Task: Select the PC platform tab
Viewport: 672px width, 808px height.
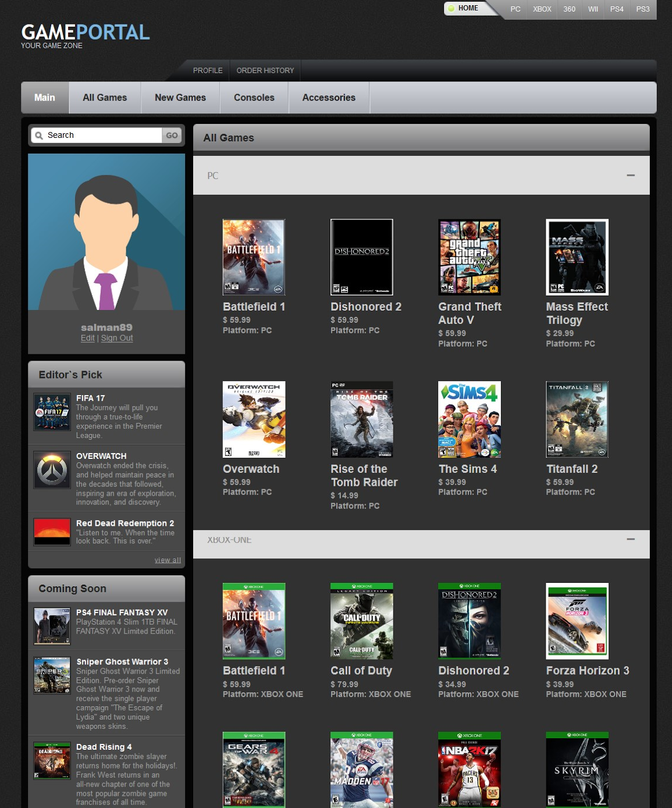Action: click(515, 9)
